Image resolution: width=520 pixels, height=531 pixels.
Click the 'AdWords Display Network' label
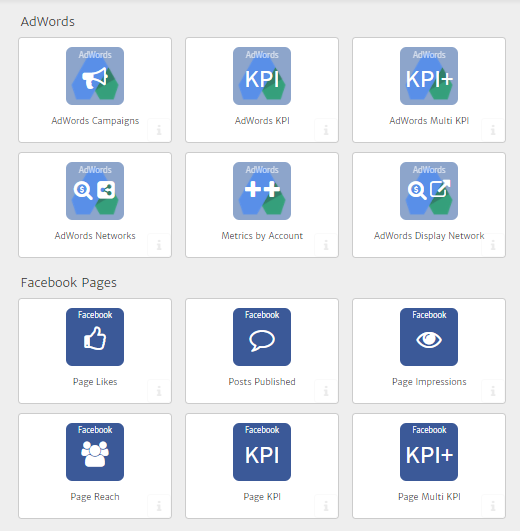pos(429,236)
